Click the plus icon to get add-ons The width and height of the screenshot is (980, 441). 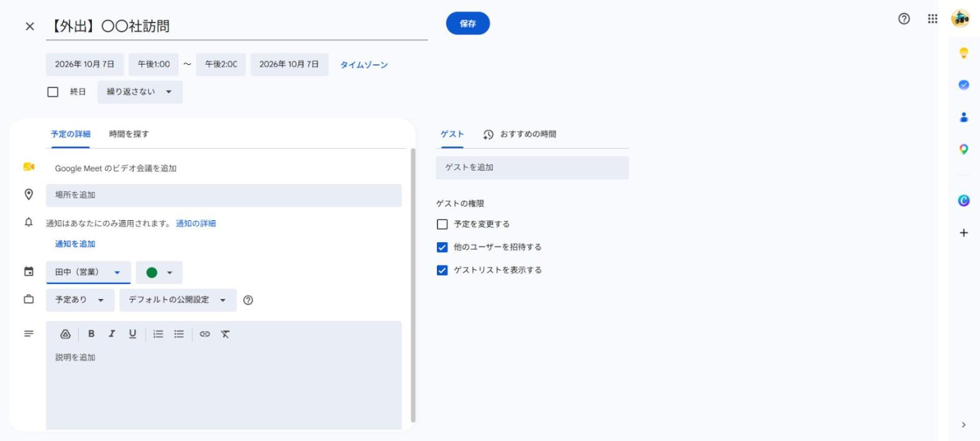[963, 233]
